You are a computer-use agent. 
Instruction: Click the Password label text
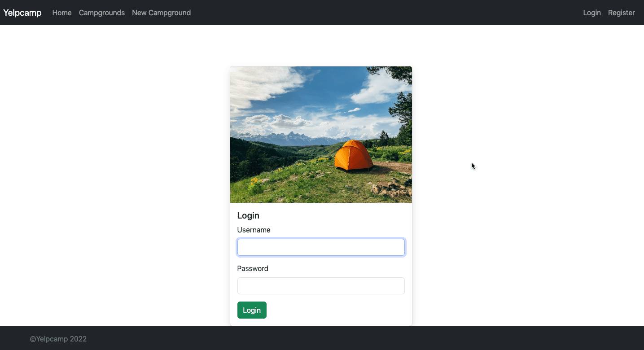click(253, 268)
